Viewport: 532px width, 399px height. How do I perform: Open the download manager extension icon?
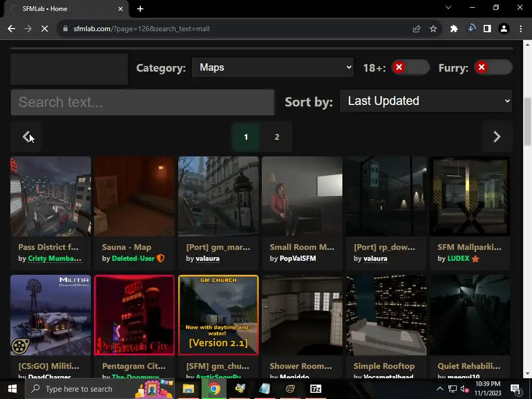pos(471,29)
